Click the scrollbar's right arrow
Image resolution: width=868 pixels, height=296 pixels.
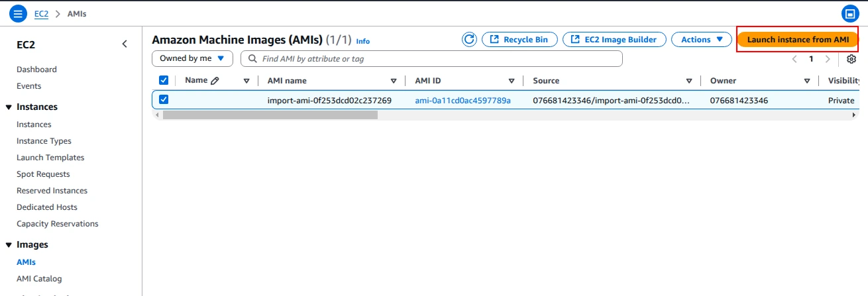854,115
